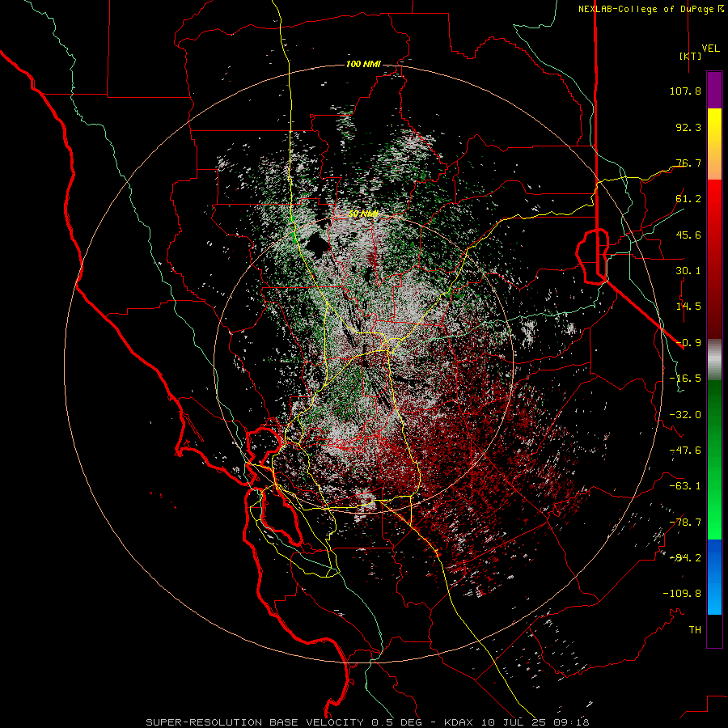This screenshot has height=728, width=728.
Task: Pick the black TH segment of the color bar
Action: click(x=714, y=631)
